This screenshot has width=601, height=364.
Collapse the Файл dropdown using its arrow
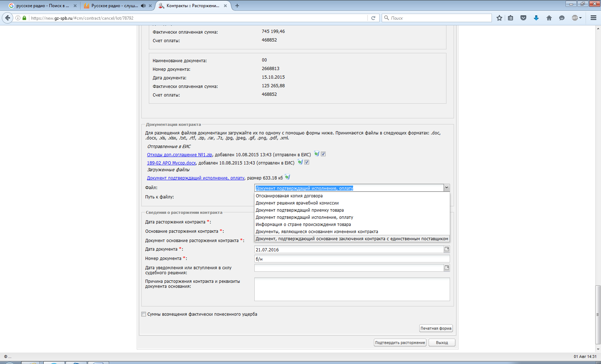point(446,188)
